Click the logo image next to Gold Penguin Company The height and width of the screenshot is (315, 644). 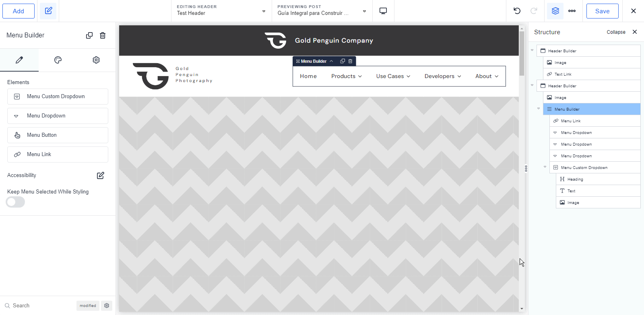point(276,40)
